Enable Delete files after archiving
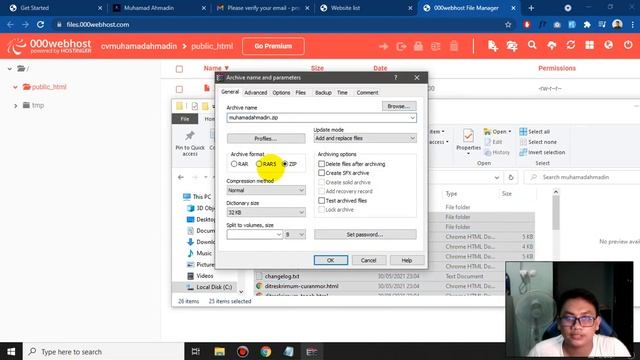640x360 pixels. click(x=322, y=164)
